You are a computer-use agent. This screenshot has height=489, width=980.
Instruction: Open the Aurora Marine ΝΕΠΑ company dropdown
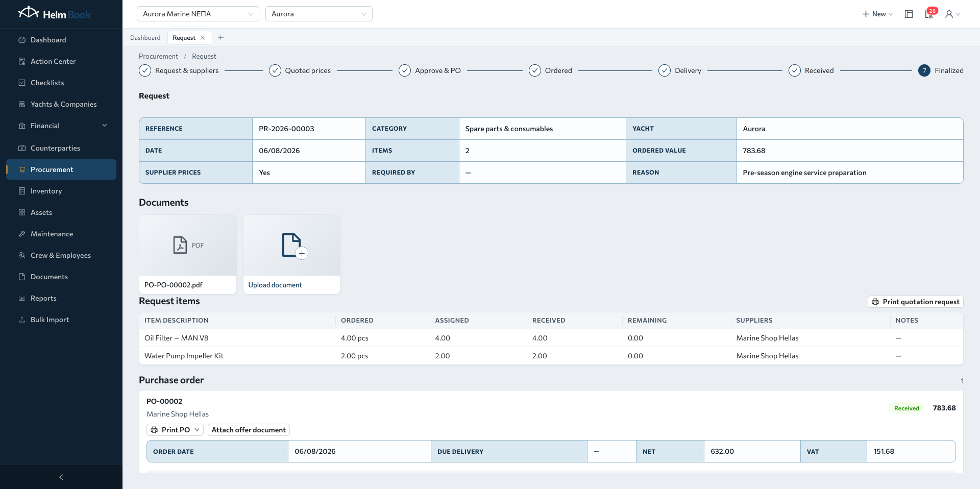[198, 14]
